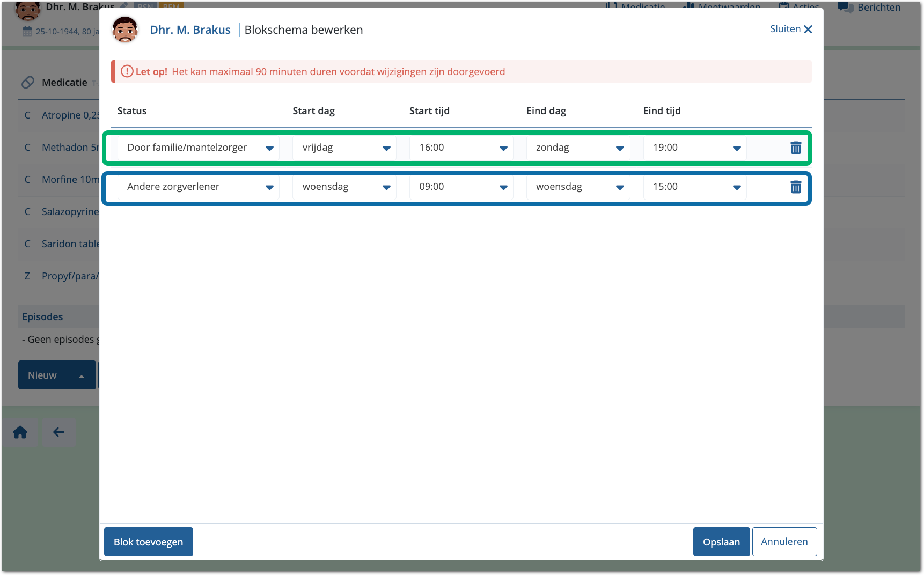Click Blok toevoegen button

[x=149, y=542]
